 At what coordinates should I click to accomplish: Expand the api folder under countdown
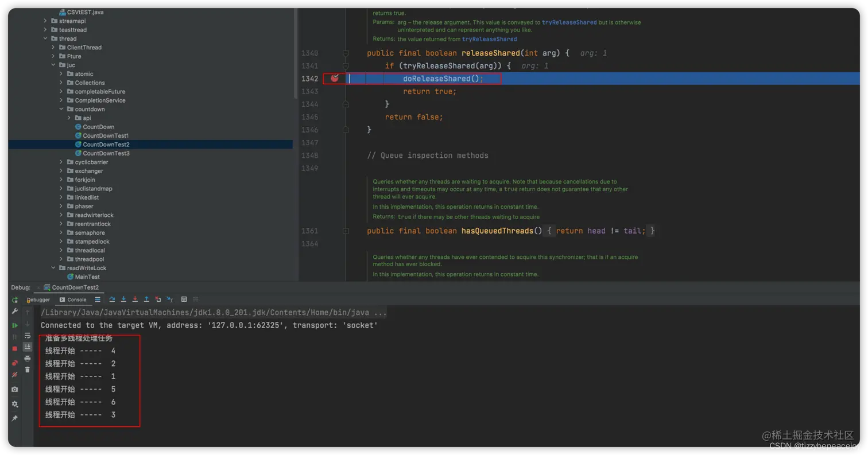pyautogui.click(x=69, y=118)
